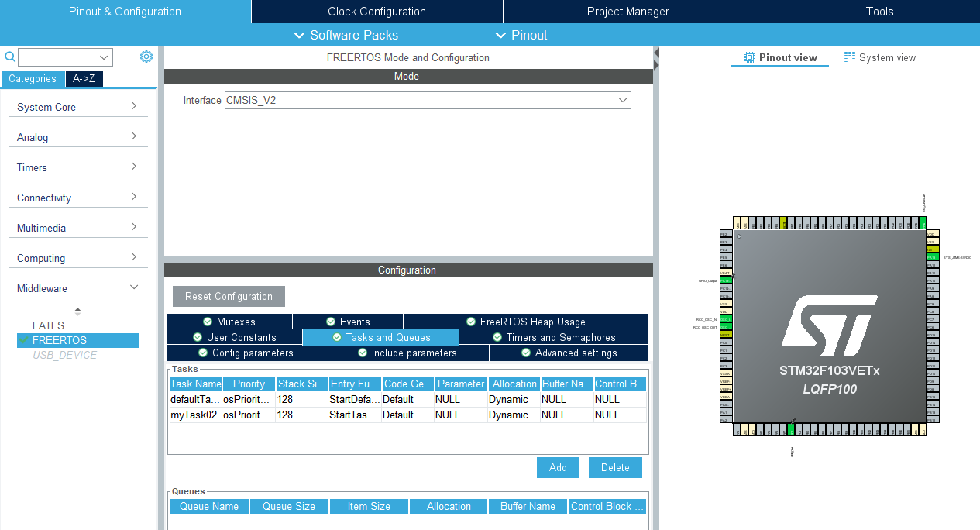980x530 pixels.
Task: Click the check icon on Advanced settings
Action: click(526, 353)
